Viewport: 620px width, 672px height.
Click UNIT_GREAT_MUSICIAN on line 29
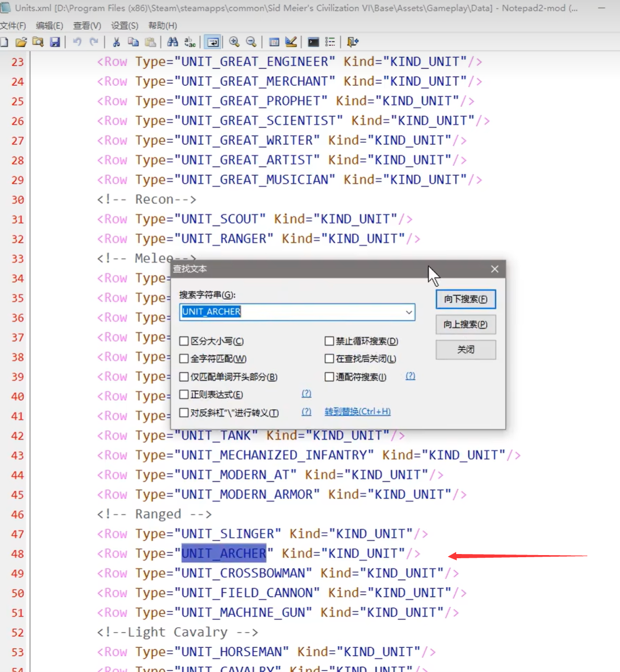[255, 180]
